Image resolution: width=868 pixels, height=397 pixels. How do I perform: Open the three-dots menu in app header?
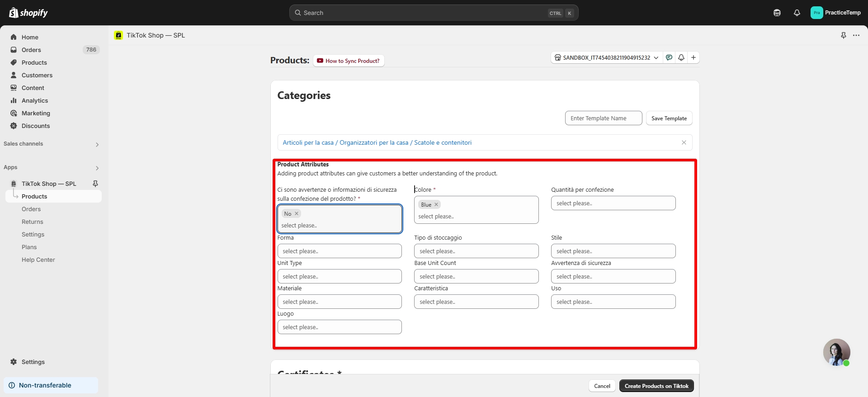[856, 35]
